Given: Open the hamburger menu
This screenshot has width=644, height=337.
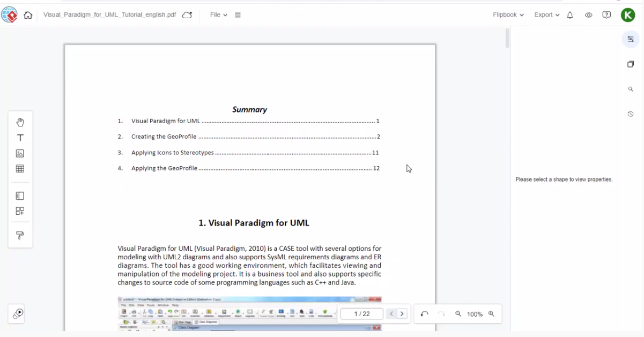Looking at the screenshot, I should point(238,15).
